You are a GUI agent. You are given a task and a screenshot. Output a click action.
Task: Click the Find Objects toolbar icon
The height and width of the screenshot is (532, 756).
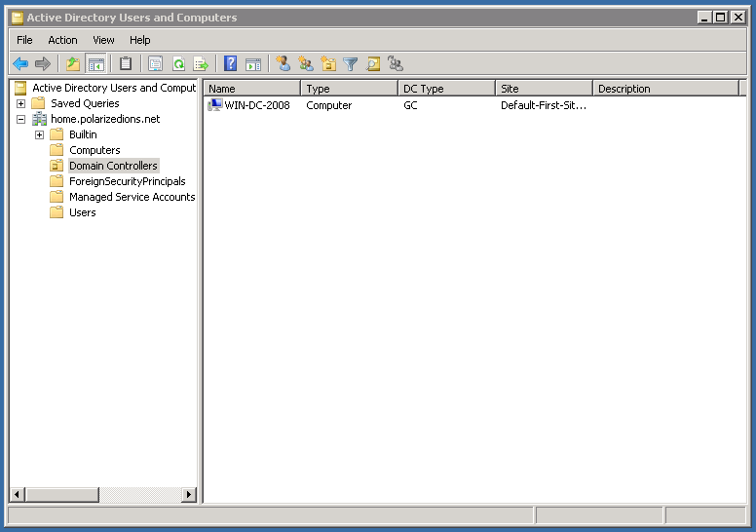[373, 64]
